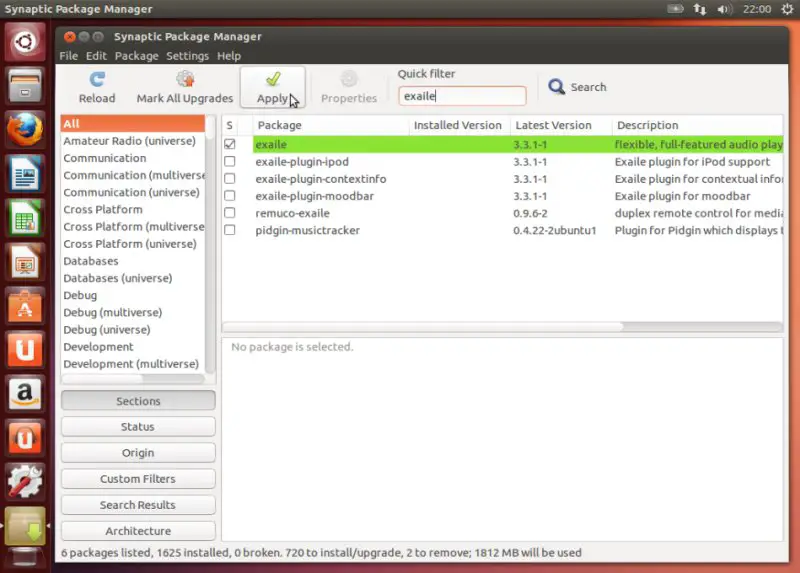Viewport: 800px width, 573px height.
Task: Select the Debug section
Action: pyautogui.click(x=133, y=295)
